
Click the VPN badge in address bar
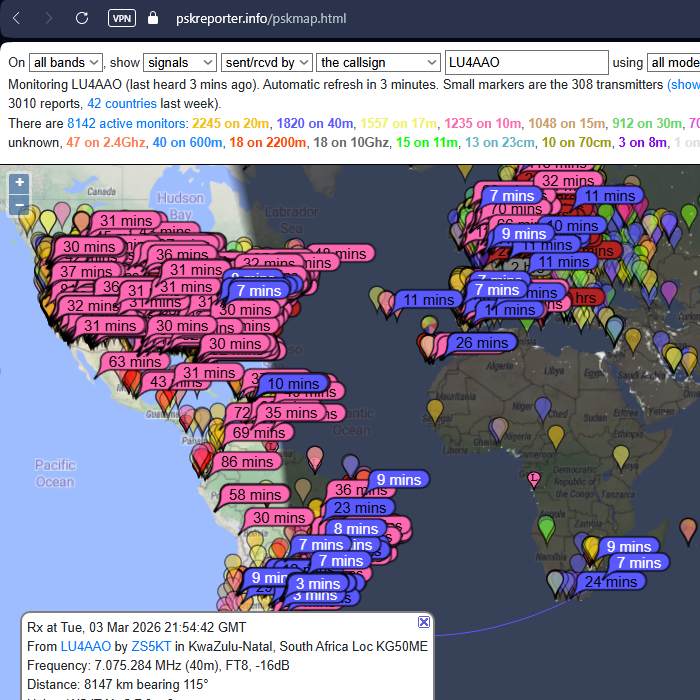tap(121, 18)
